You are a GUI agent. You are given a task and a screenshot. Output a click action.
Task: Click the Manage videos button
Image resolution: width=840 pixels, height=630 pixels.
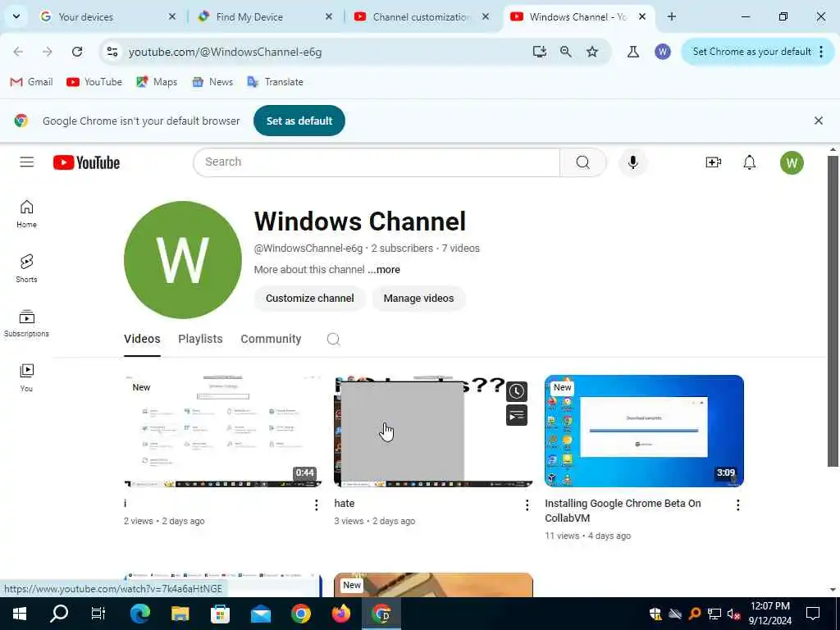coord(418,299)
